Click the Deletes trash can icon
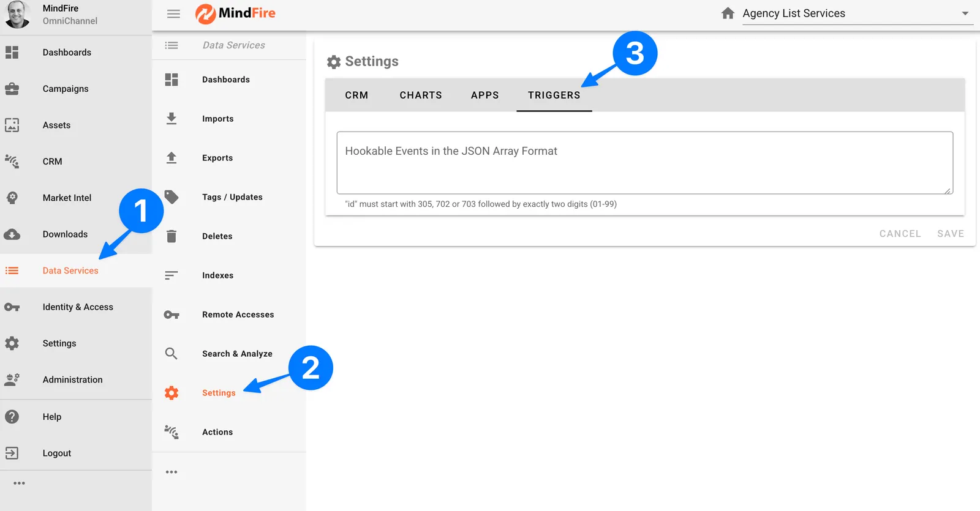Viewport: 980px width, 511px height. point(171,236)
